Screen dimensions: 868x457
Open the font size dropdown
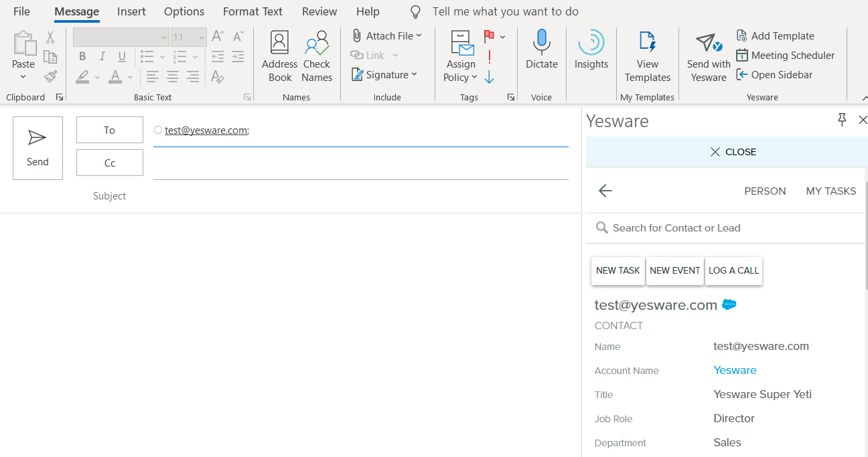pos(202,37)
